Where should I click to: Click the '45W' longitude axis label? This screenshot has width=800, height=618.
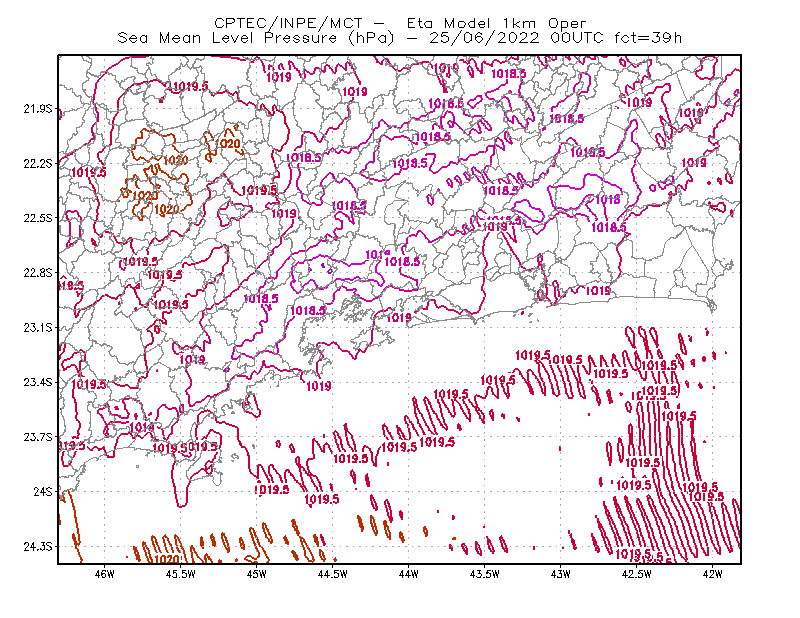pos(257,574)
